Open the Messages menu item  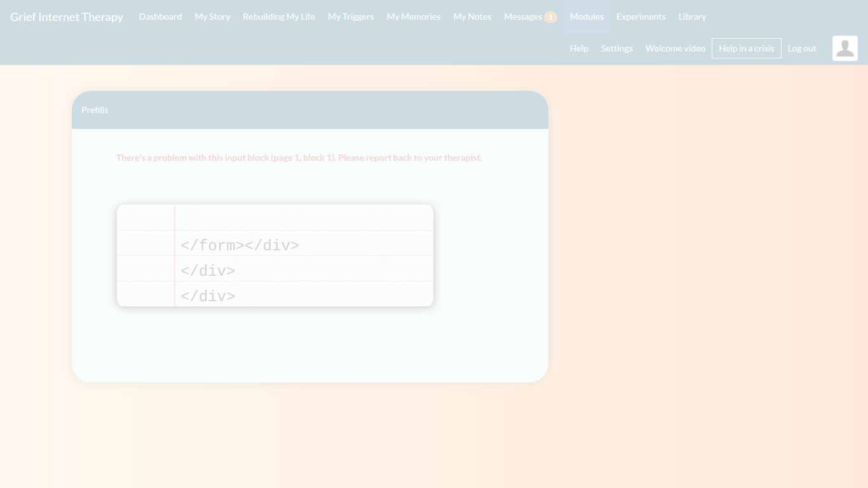click(x=522, y=17)
